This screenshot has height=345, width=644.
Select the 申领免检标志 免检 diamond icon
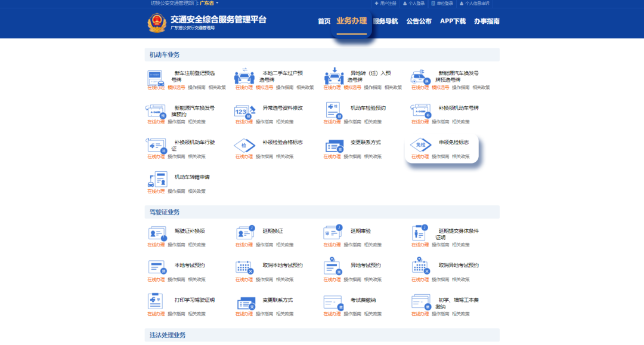[420, 145]
